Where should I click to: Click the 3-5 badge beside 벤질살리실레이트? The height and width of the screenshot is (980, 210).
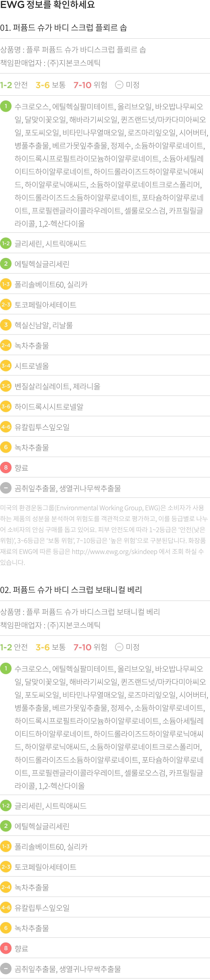(6, 386)
